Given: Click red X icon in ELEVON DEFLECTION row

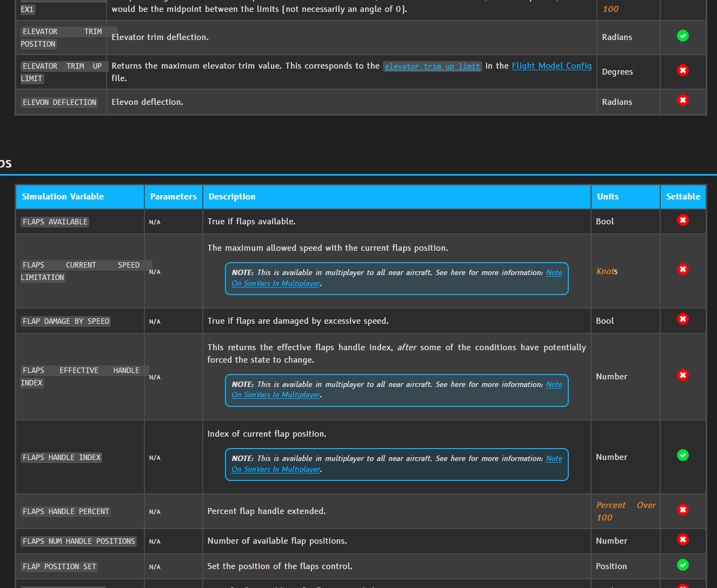Looking at the screenshot, I should click(683, 100).
